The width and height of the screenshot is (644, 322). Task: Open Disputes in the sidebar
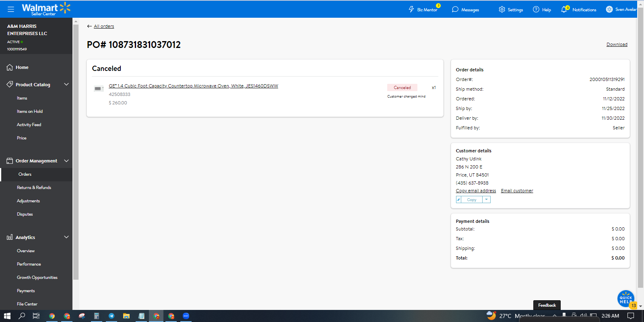[x=25, y=214]
